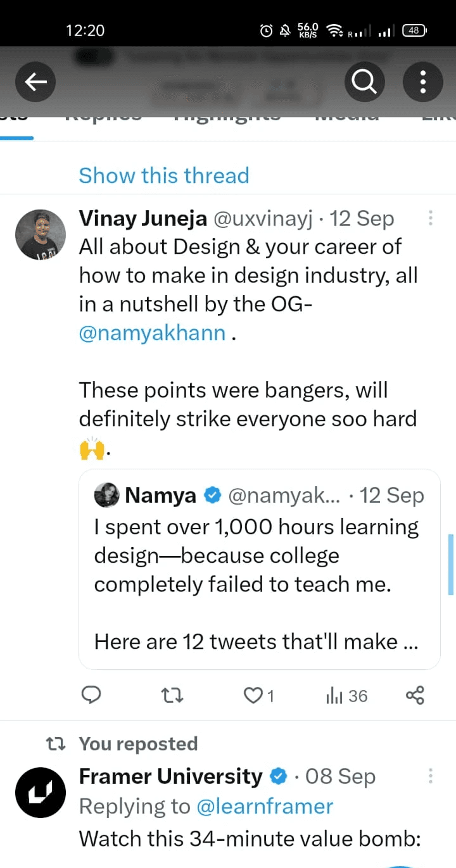Open the search icon in header
Image resolution: width=456 pixels, height=868 pixels.
click(x=364, y=82)
